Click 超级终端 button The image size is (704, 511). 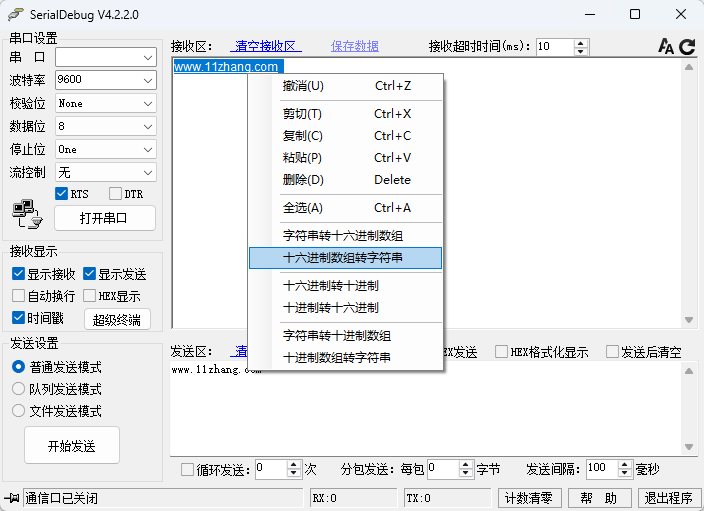click(117, 319)
